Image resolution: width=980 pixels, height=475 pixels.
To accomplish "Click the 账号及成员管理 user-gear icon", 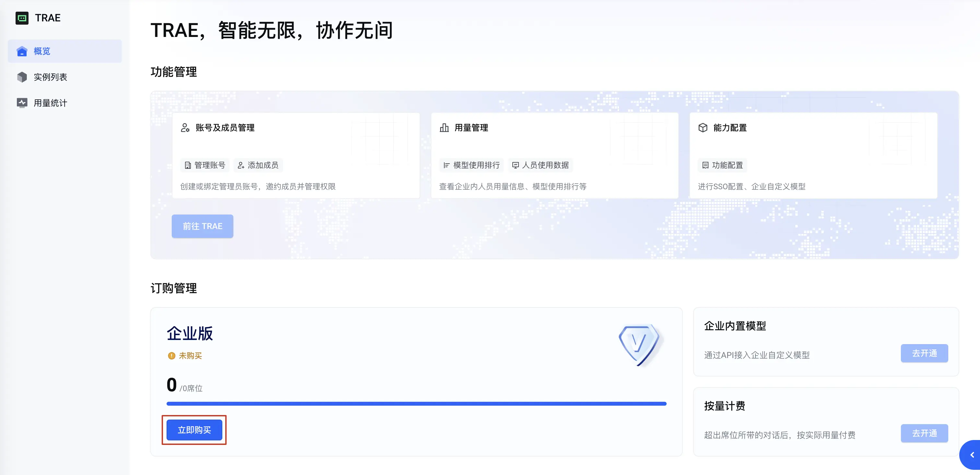I will point(185,128).
